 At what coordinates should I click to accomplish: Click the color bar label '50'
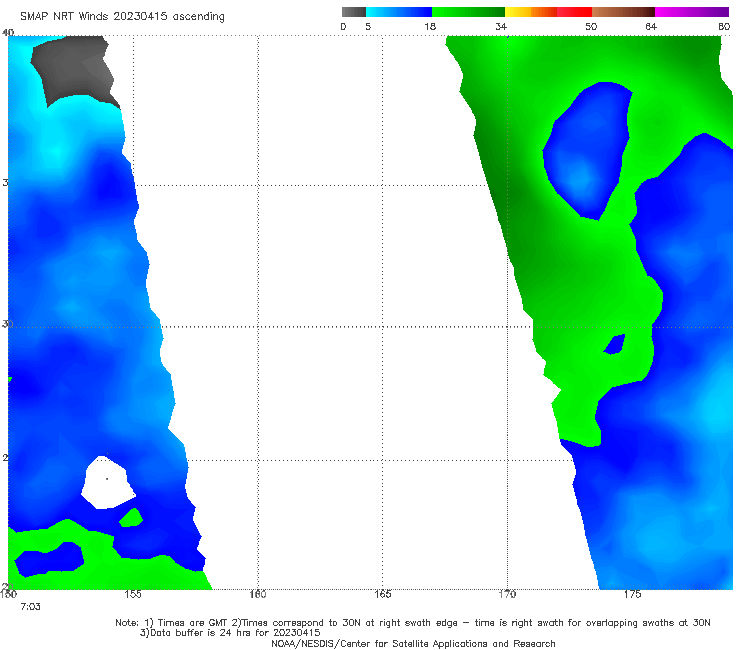591,26
